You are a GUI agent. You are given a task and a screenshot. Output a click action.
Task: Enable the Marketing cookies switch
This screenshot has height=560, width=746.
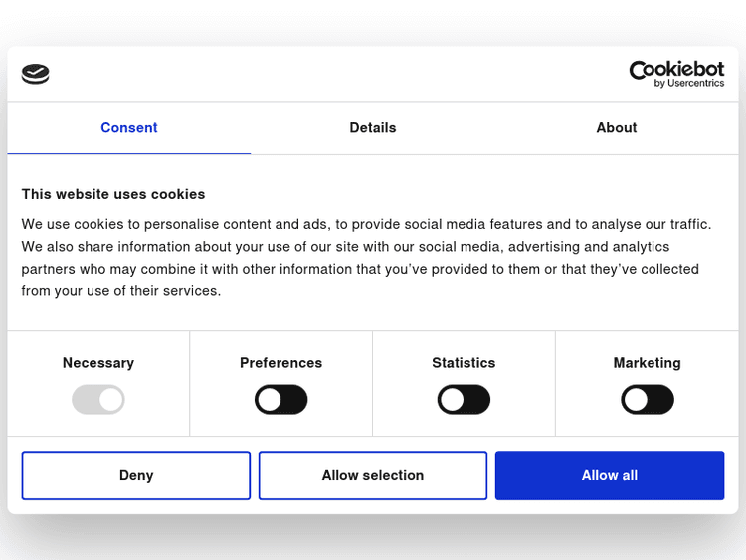click(x=648, y=400)
